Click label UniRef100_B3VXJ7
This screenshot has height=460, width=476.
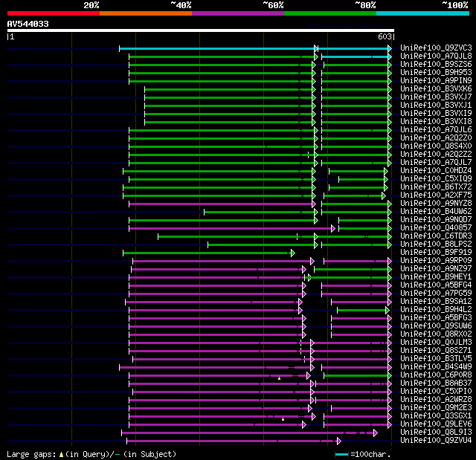click(x=436, y=97)
